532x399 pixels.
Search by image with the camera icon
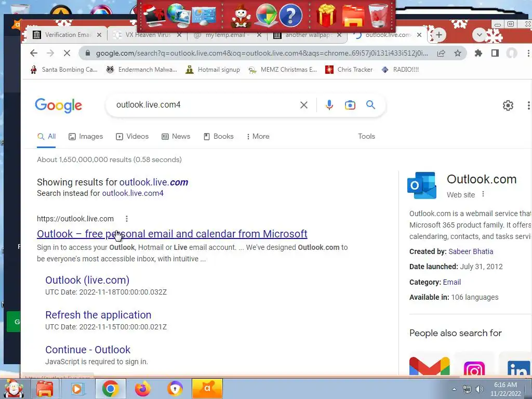(350, 105)
